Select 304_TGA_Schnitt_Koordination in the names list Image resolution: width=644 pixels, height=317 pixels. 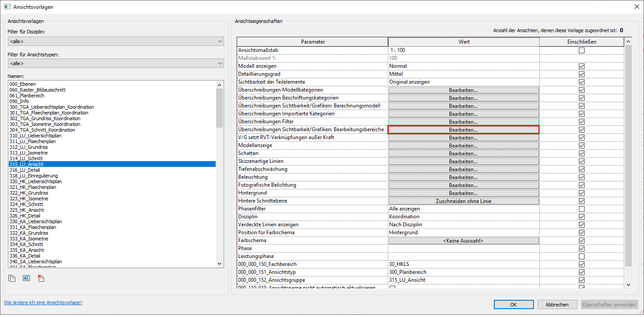pyautogui.click(x=42, y=130)
